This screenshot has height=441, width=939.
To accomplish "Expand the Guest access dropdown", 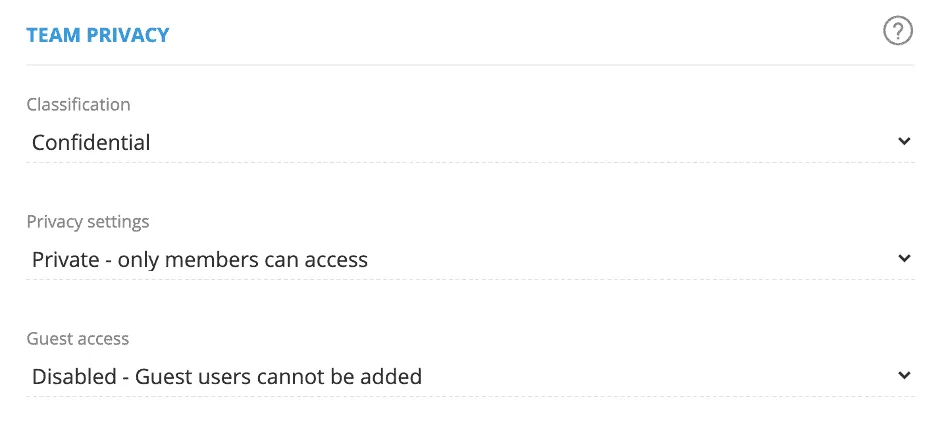I will coord(470,376).
